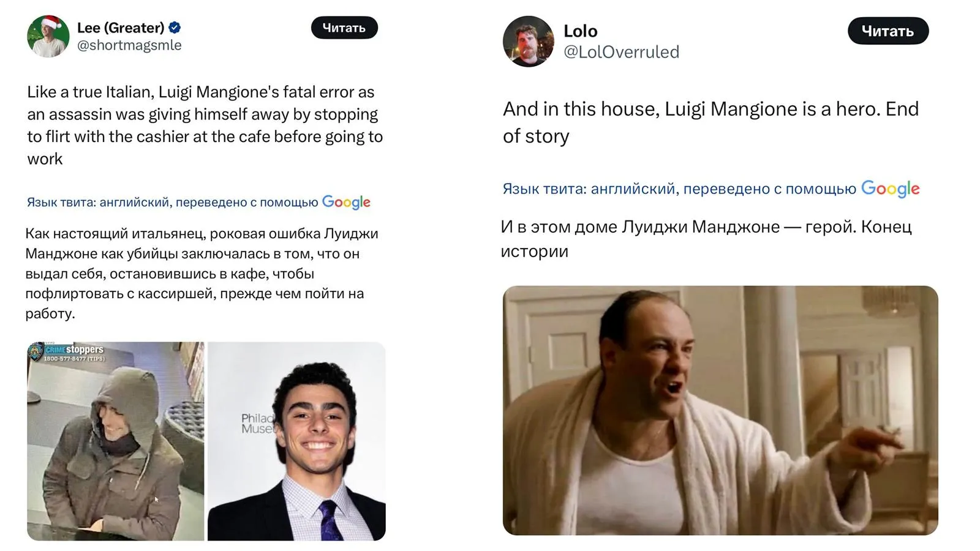Viewport: 980px width, 551px height.
Task: Click right tweet's Язык твита translation notice
Action: tap(679, 189)
